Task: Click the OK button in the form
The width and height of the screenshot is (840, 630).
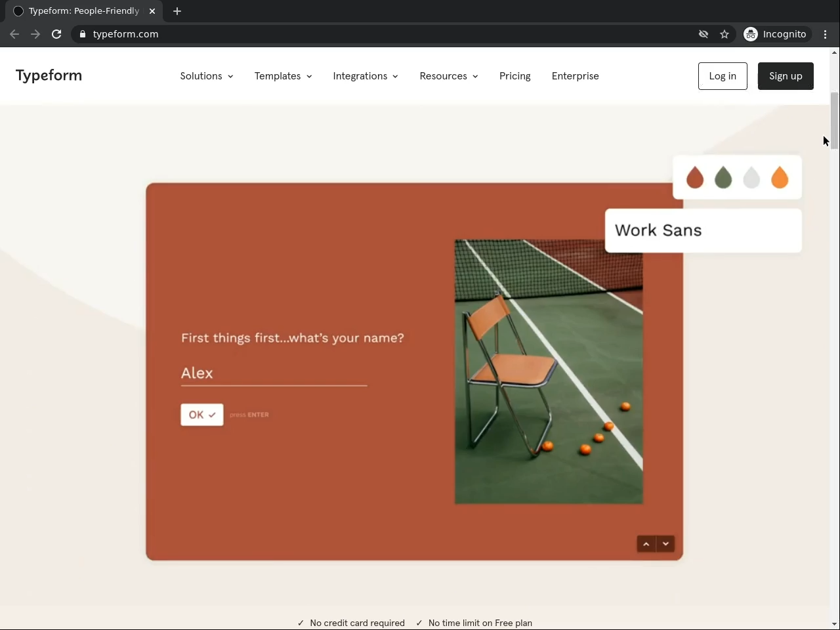Action: pos(202,415)
